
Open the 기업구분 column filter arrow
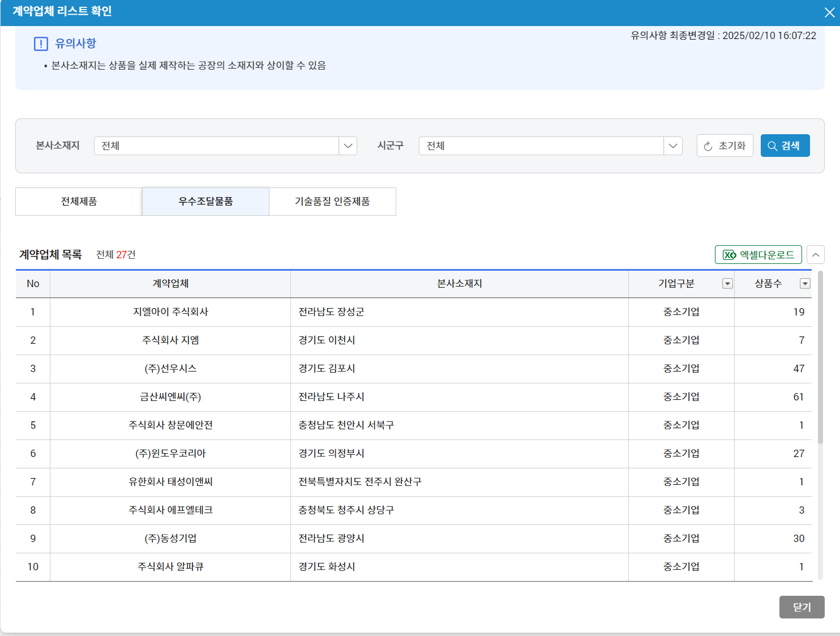pos(728,284)
